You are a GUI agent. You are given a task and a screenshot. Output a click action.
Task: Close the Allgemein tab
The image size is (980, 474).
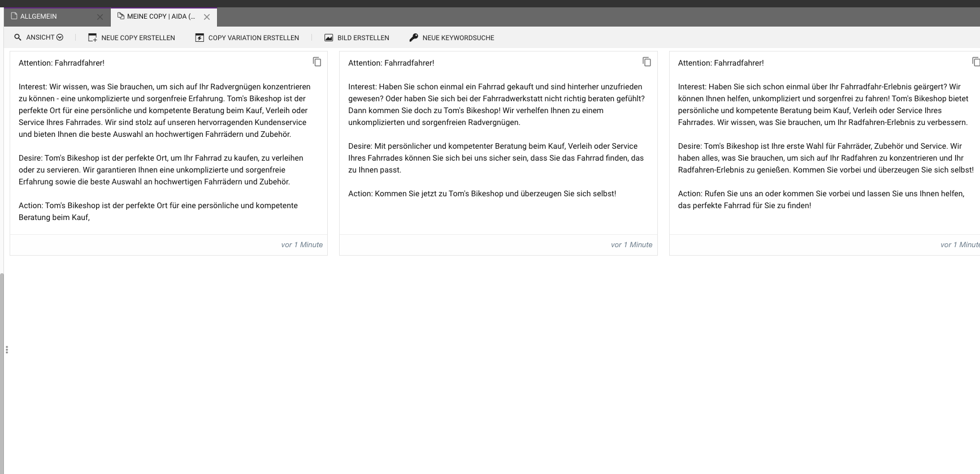click(x=100, y=17)
